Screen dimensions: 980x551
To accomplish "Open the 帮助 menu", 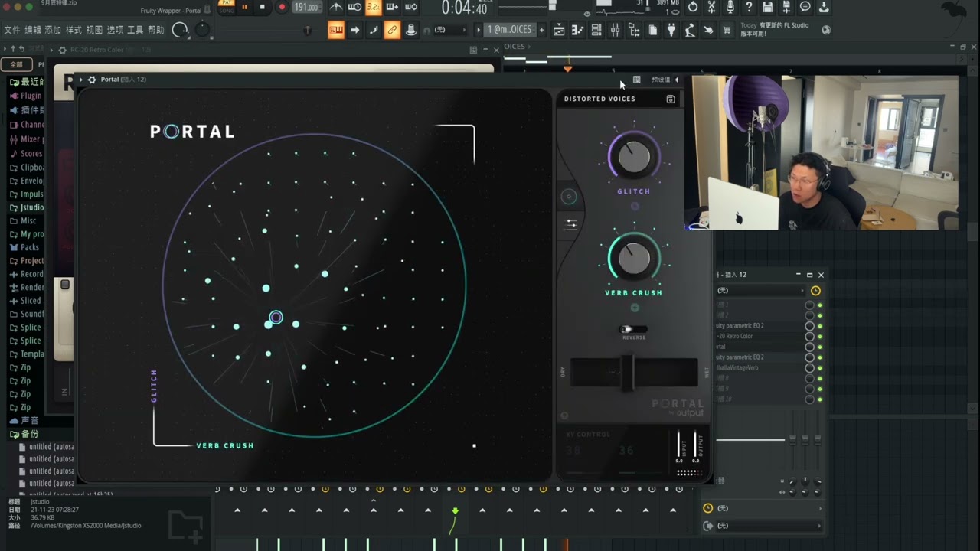I will point(156,30).
